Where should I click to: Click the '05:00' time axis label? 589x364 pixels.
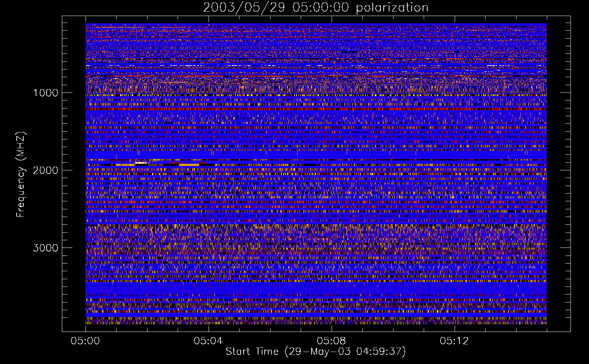85,341
